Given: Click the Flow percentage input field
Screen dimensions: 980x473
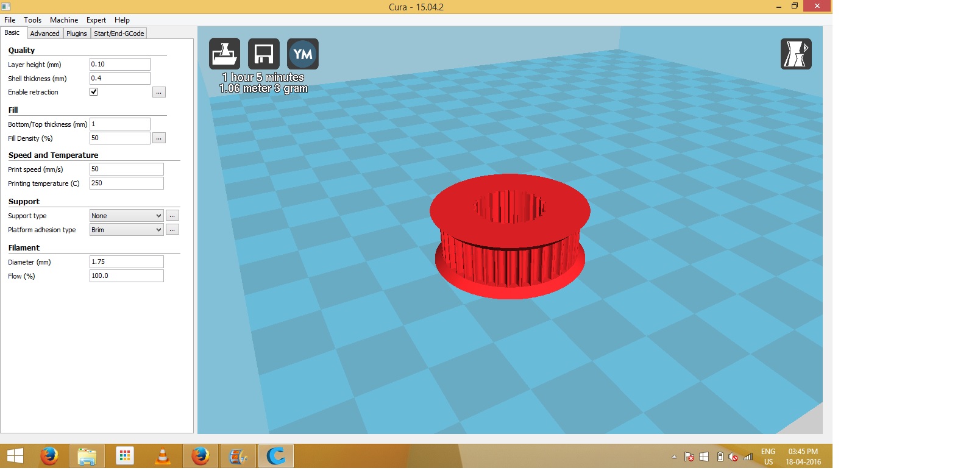Looking at the screenshot, I should 127,276.
